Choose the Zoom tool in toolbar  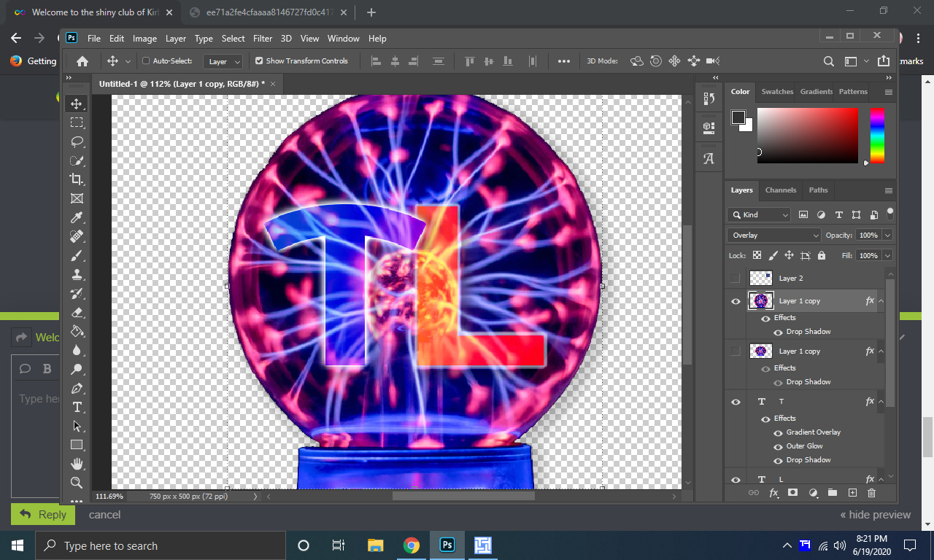[x=77, y=483]
